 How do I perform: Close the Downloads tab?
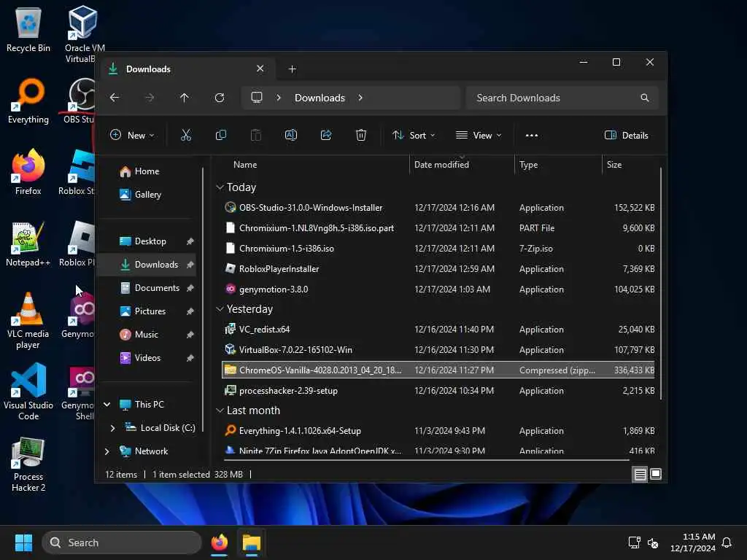click(260, 69)
